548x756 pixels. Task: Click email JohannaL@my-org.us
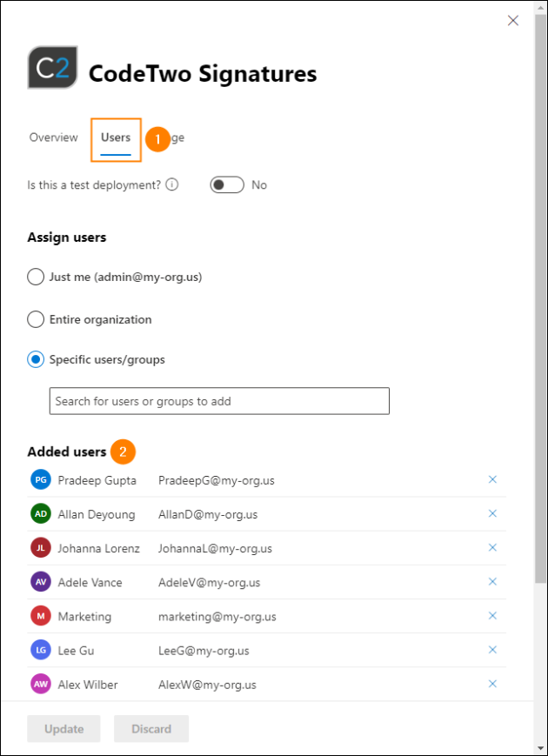215,549
